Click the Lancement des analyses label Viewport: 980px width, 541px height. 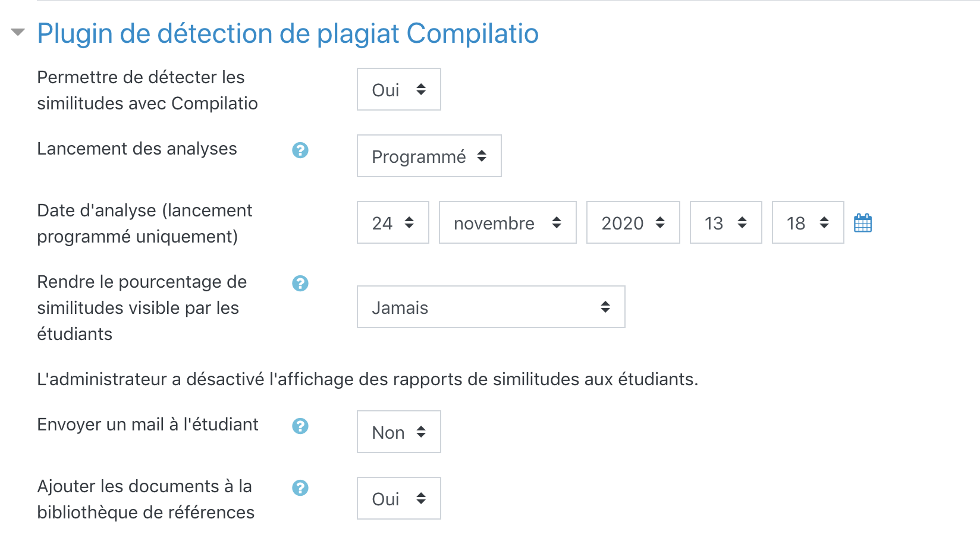coord(137,149)
